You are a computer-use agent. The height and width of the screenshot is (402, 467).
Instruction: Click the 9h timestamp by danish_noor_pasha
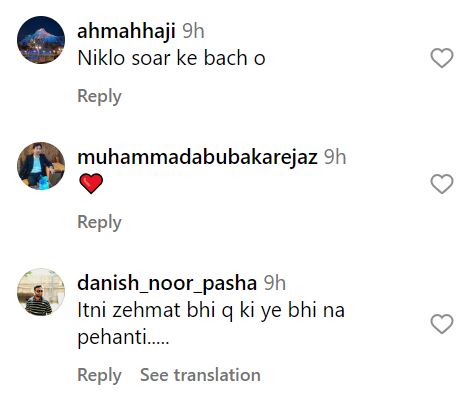tap(275, 283)
